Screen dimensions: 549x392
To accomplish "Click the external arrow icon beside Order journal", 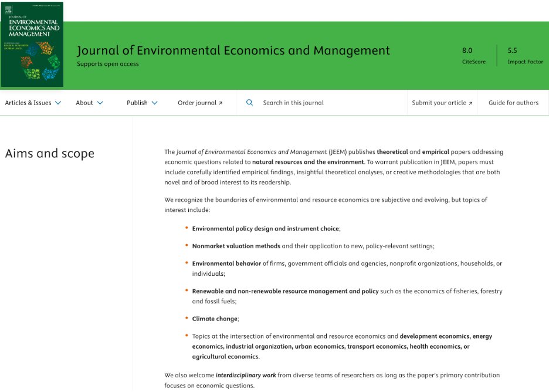I will (x=221, y=103).
